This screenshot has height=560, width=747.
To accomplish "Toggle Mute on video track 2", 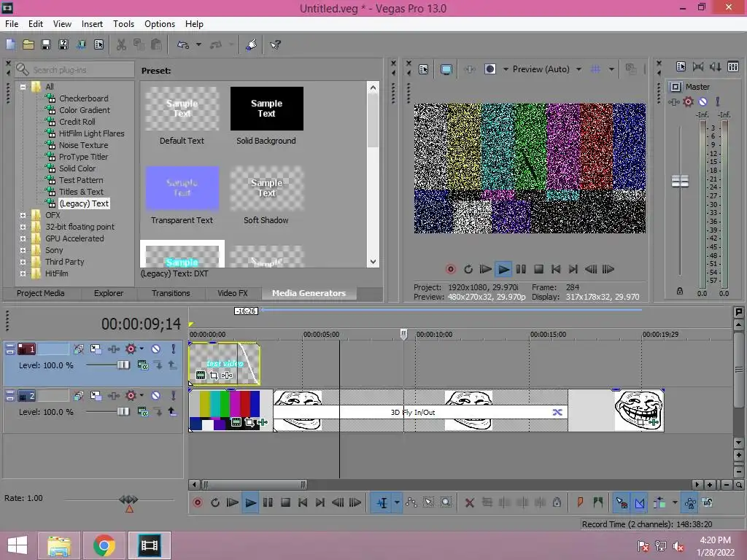I will [x=156, y=396].
